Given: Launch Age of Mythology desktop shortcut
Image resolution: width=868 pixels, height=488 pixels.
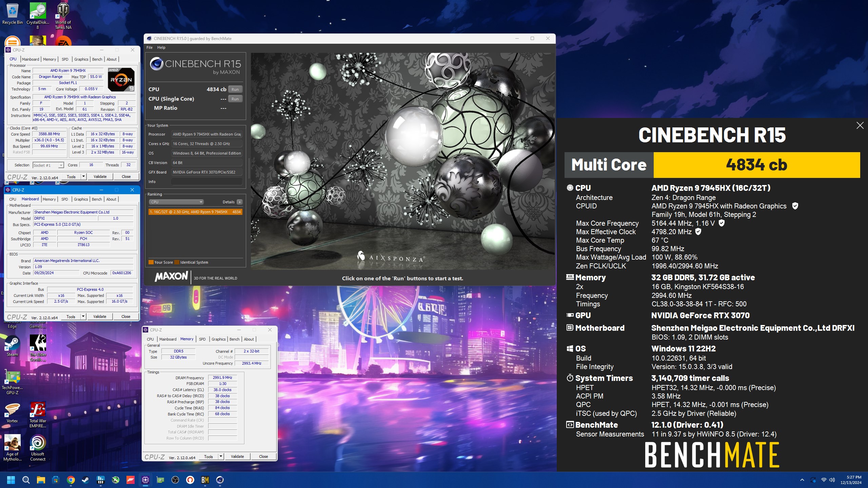Looking at the screenshot, I should 12,448.
